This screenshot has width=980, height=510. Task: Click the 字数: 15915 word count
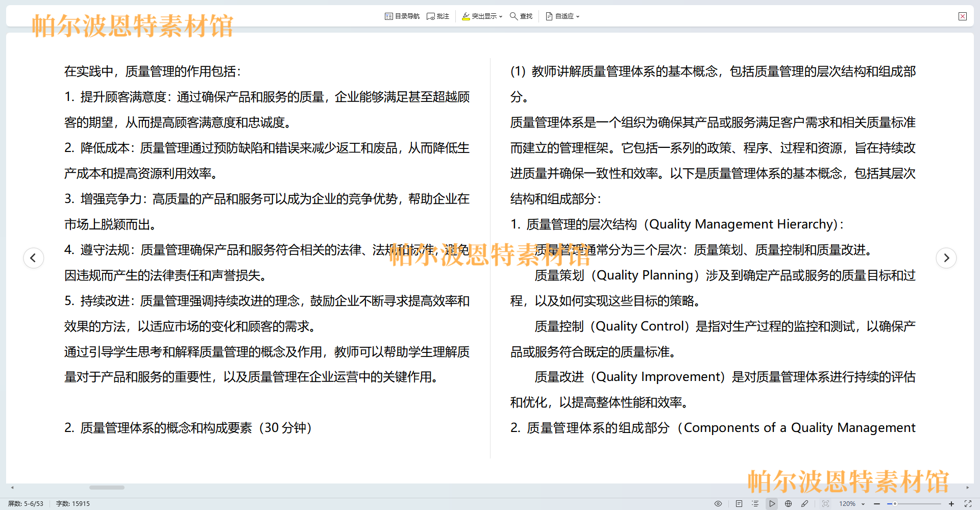click(x=73, y=503)
